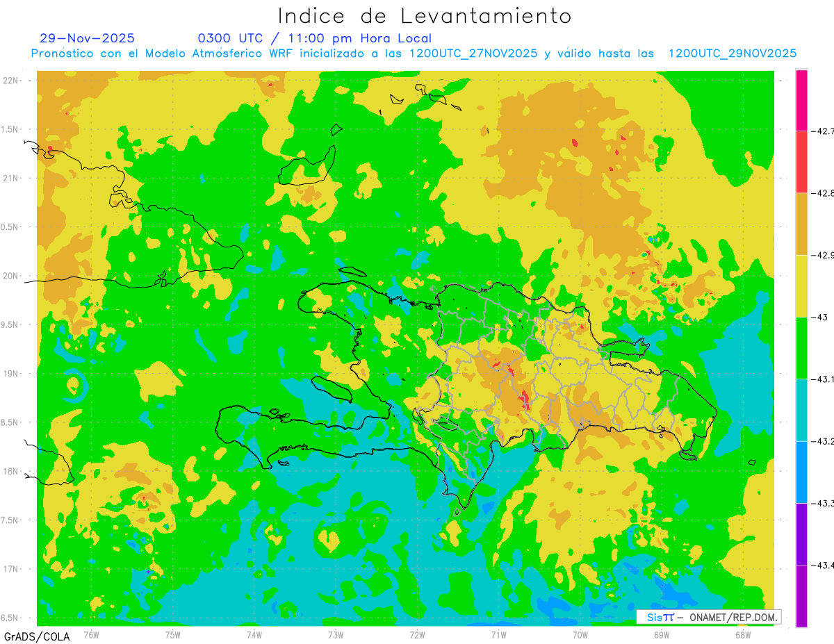Image resolution: width=834 pixels, height=644 pixels.
Task: Click the '8.5N' latitude label
Action: (x=10, y=422)
